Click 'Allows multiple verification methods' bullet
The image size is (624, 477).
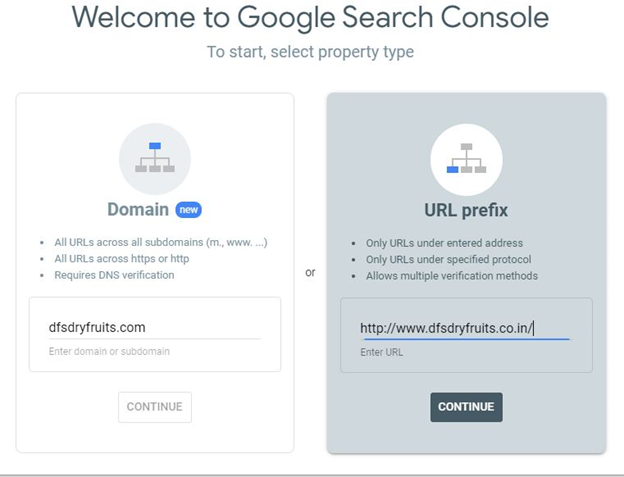pyautogui.click(x=452, y=276)
